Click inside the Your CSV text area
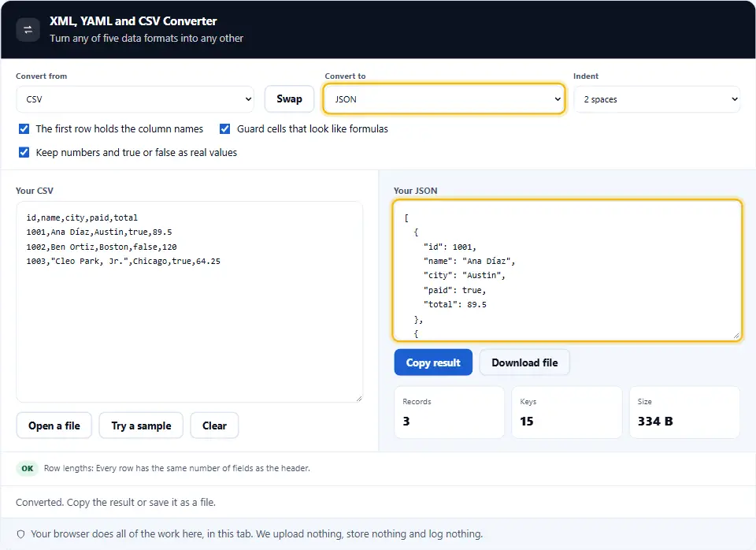 (x=190, y=302)
